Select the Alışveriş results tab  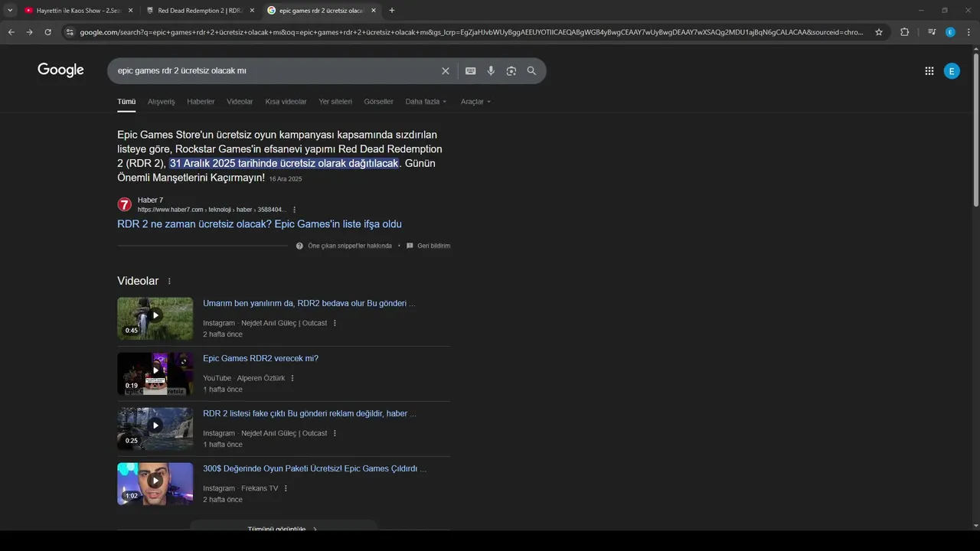click(161, 102)
